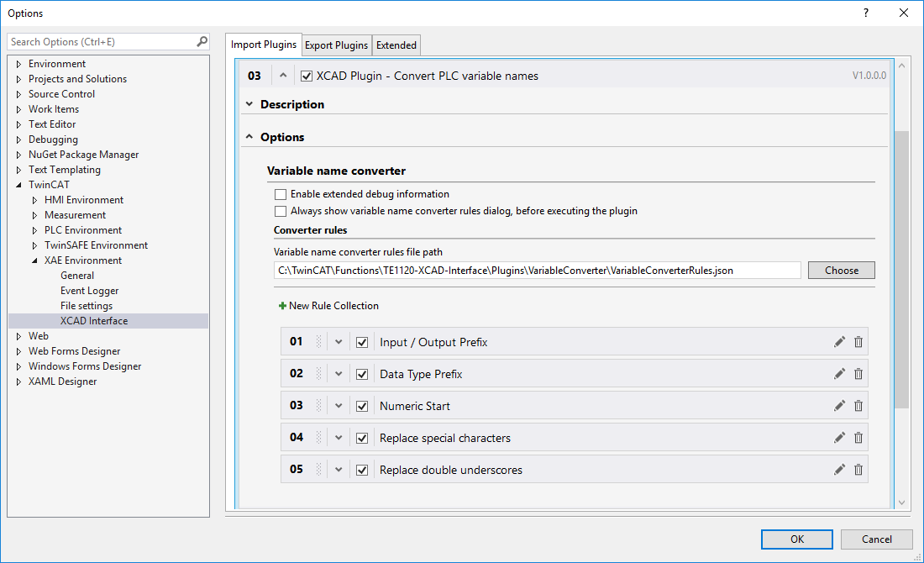Expand the Description section
This screenshot has width=924, height=563.
tap(249, 103)
